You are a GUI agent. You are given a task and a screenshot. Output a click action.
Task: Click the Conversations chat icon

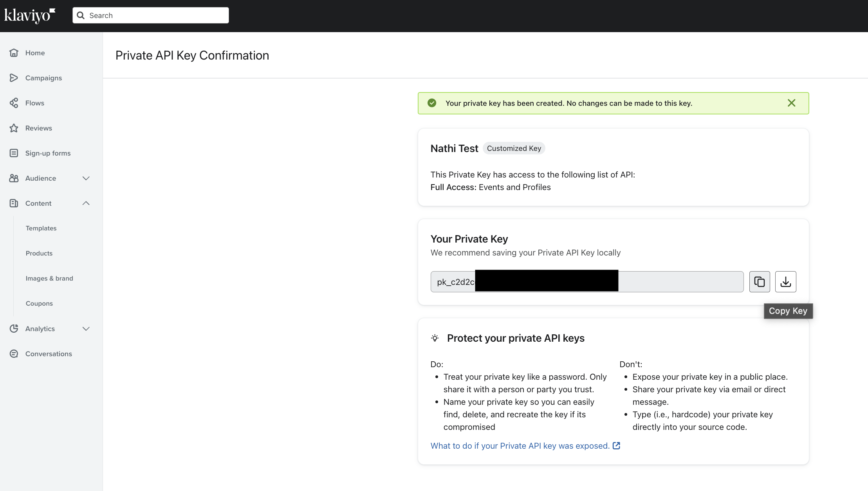14,354
